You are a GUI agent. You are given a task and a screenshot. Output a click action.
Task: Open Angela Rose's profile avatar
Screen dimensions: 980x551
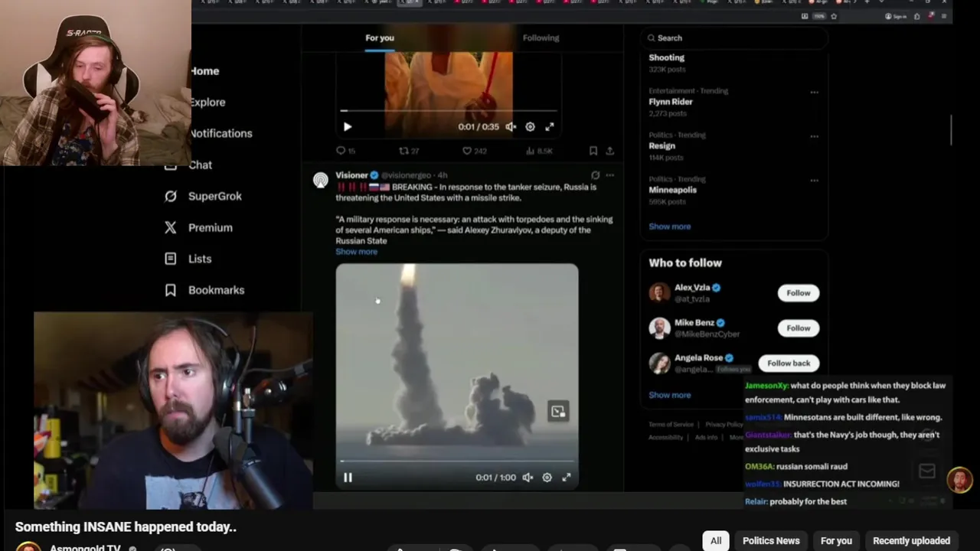pos(659,364)
